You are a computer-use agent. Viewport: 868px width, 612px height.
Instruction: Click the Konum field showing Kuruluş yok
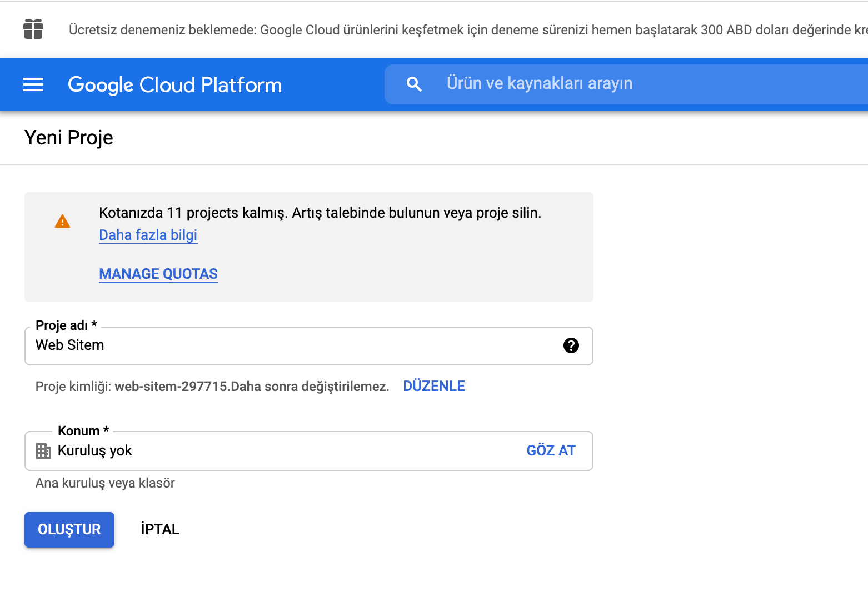(x=309, y=451)
